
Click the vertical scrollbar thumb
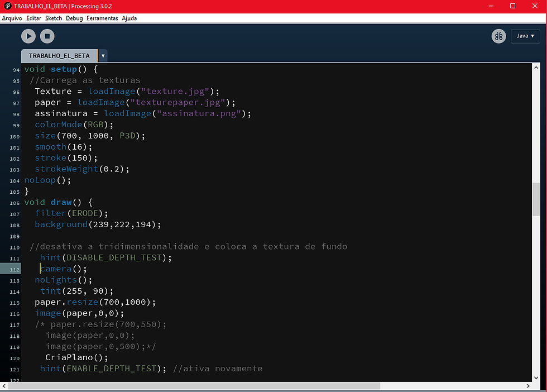(x=536, y=199)
